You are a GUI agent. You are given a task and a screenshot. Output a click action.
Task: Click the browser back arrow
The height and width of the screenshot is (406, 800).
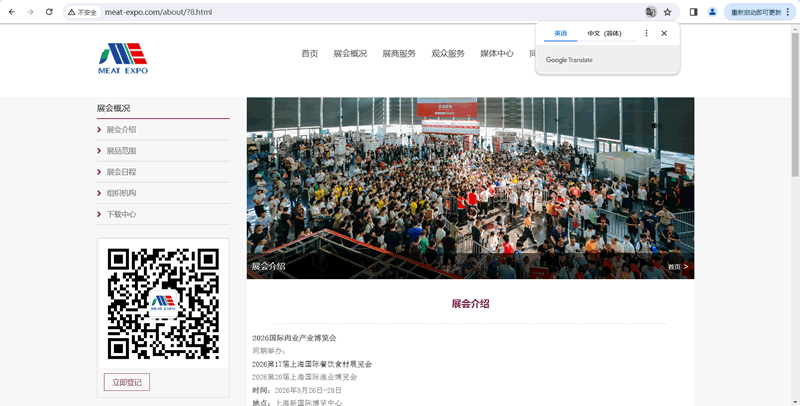(10, 12)
